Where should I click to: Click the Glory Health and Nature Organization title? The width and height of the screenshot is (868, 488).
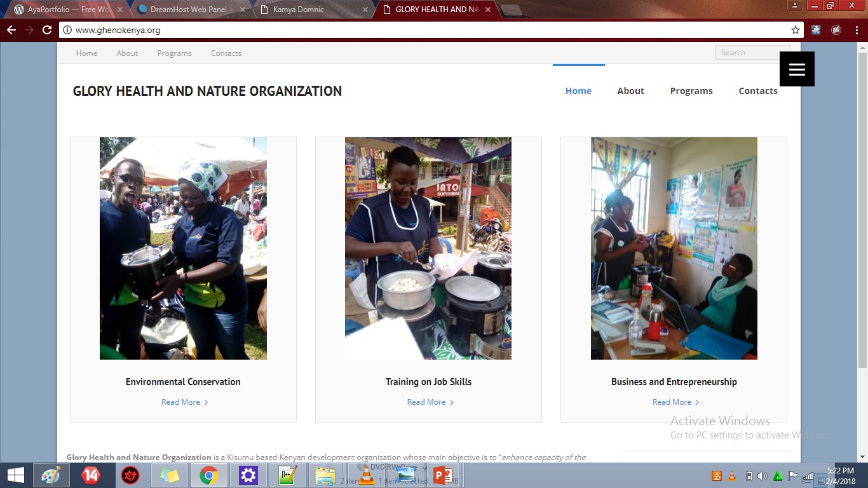[207, 91]
